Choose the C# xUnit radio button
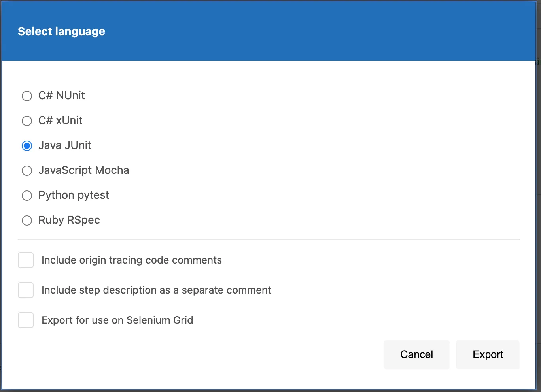The height and width of the screenshot is (392, 541). coord(27,121)
